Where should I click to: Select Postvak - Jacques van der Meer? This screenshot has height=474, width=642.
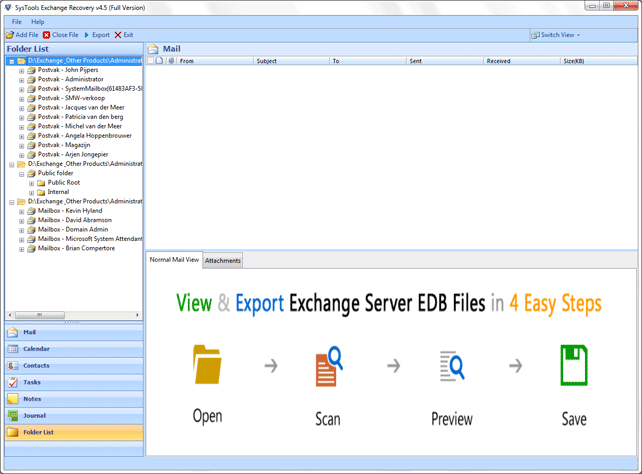click(x=81, y=107)
